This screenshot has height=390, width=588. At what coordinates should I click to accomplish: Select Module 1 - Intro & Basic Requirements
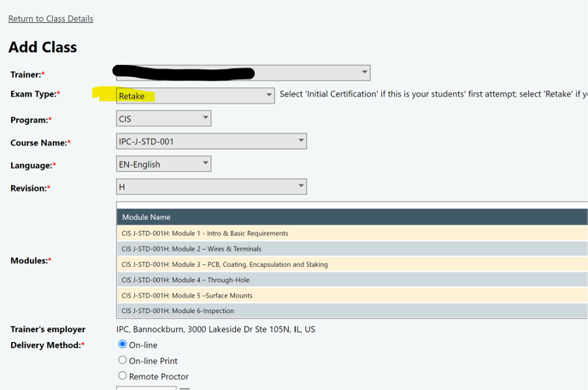pyautogui.click(x=204, y=233)
